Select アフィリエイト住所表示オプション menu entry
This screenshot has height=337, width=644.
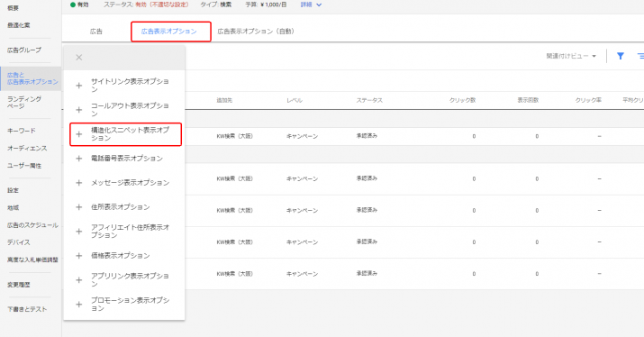click(124, 232)
